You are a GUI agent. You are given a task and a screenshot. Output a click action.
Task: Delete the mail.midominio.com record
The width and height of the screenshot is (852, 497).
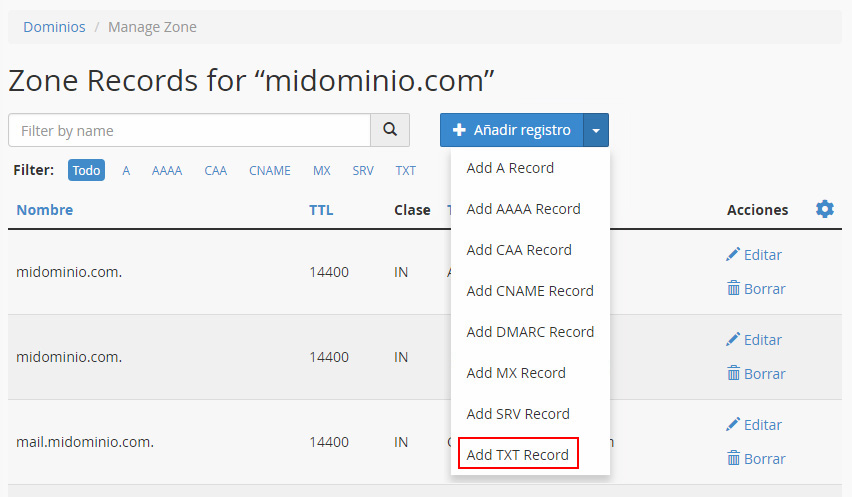tap(756, 459)
